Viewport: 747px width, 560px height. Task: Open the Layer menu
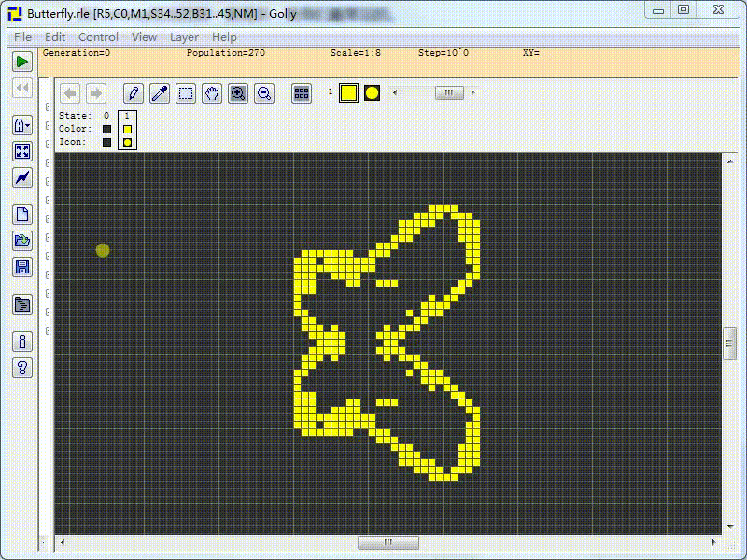(x=184, y=37)
